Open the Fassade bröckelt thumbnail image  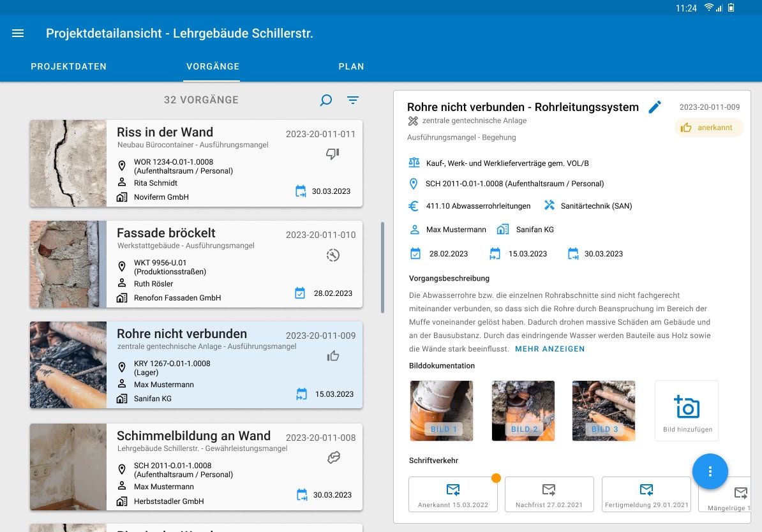(68, 264)
